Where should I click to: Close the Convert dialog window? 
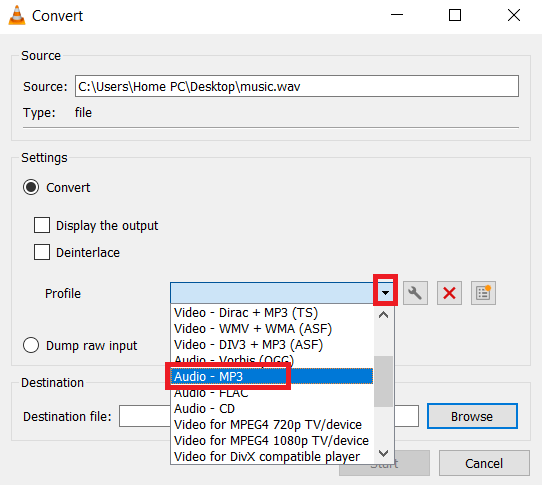point(514,15)
